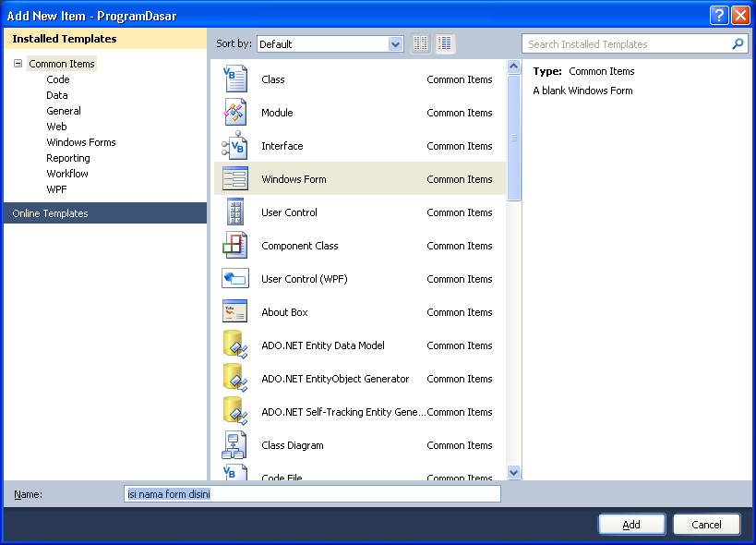Select the Data category

point(57,95)
